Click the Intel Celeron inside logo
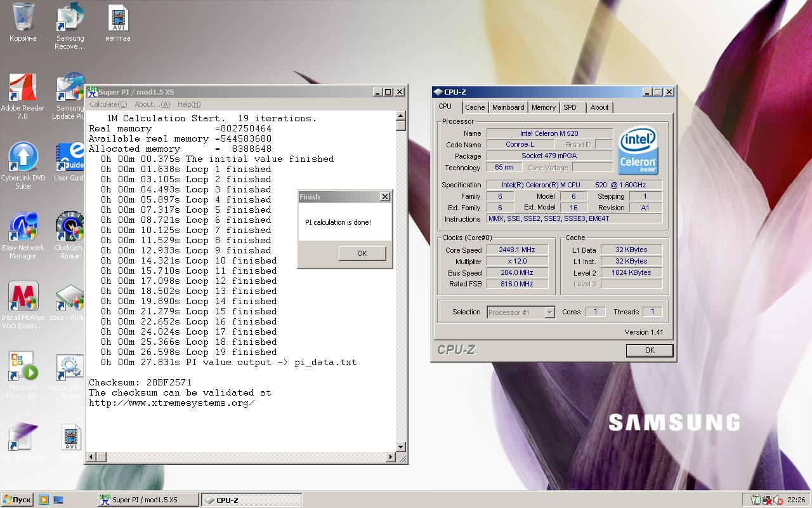The image size is (812, 508). click(638, 151)
